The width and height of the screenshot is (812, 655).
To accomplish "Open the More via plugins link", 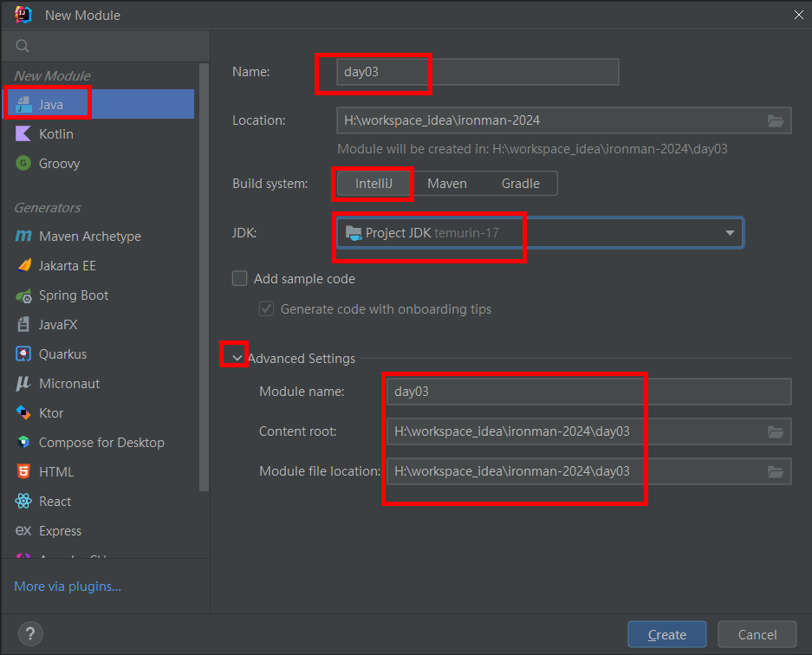I will pos(68,587).
